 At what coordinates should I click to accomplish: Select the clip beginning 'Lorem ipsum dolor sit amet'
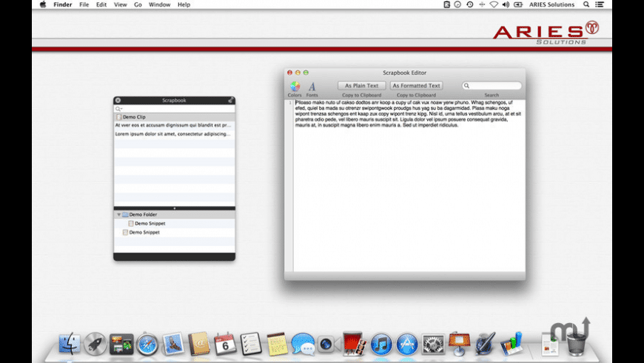[x=174, y=133]
